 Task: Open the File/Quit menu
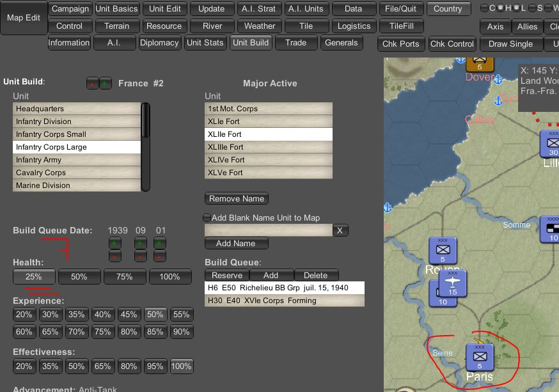400,9
